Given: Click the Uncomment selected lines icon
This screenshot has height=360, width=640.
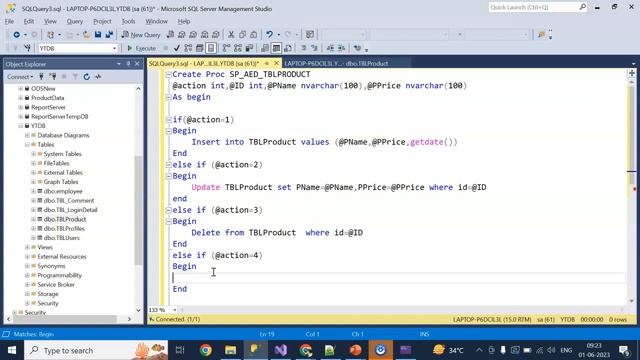Looking at the screenshot, I should 314,48.
